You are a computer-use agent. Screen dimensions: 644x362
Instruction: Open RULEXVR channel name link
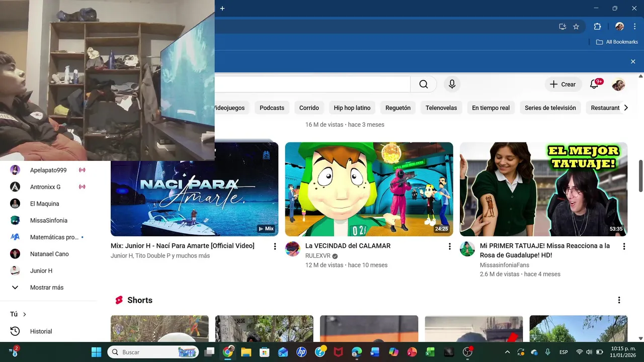click(318, 256)
